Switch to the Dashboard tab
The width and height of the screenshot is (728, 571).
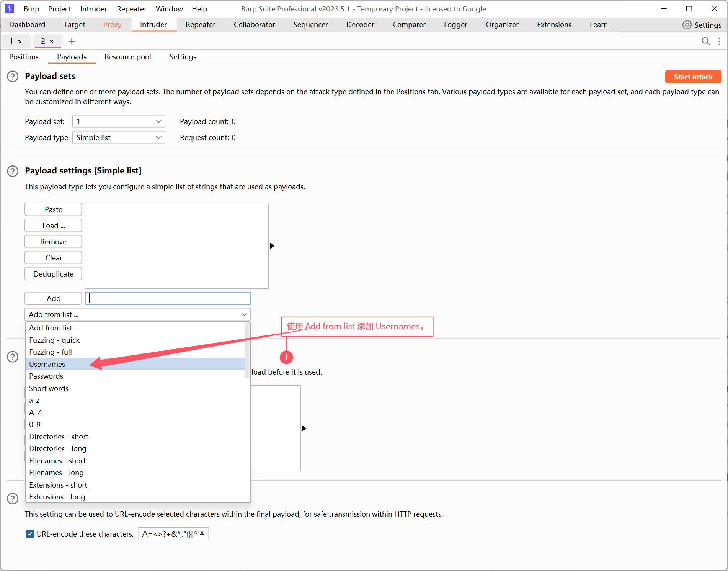click(27, 25)
